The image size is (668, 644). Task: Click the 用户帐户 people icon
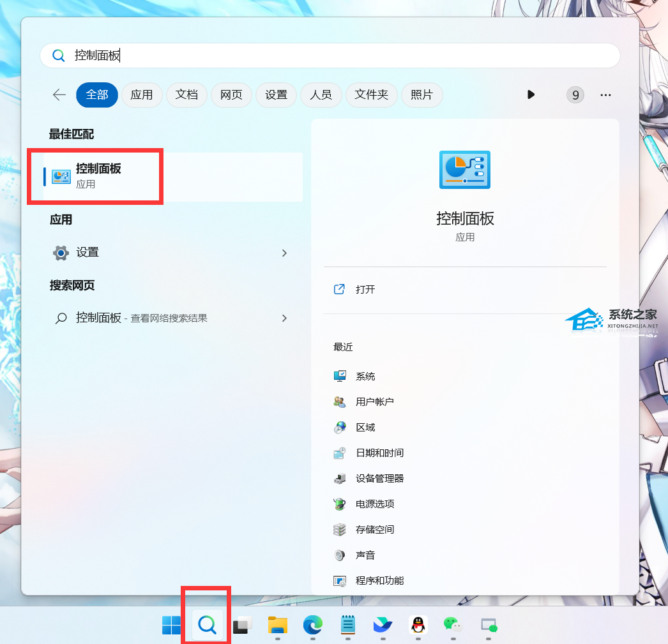click(x=340, y=402)
